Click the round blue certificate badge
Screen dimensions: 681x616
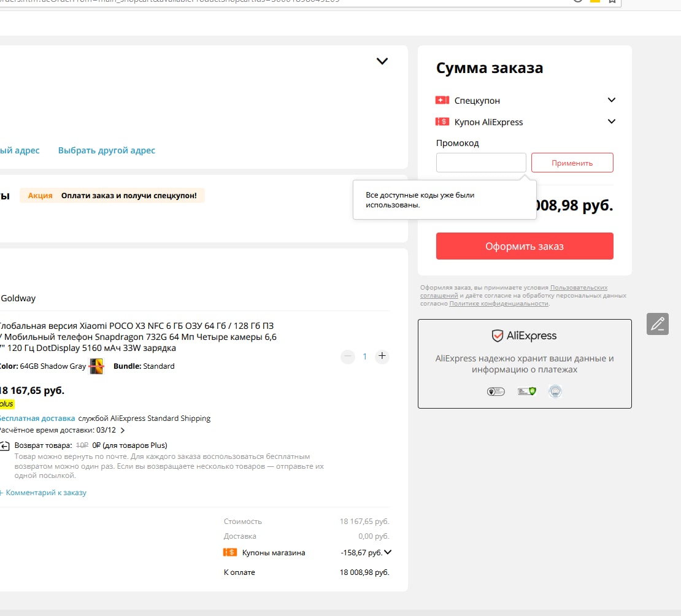point(555,391)
